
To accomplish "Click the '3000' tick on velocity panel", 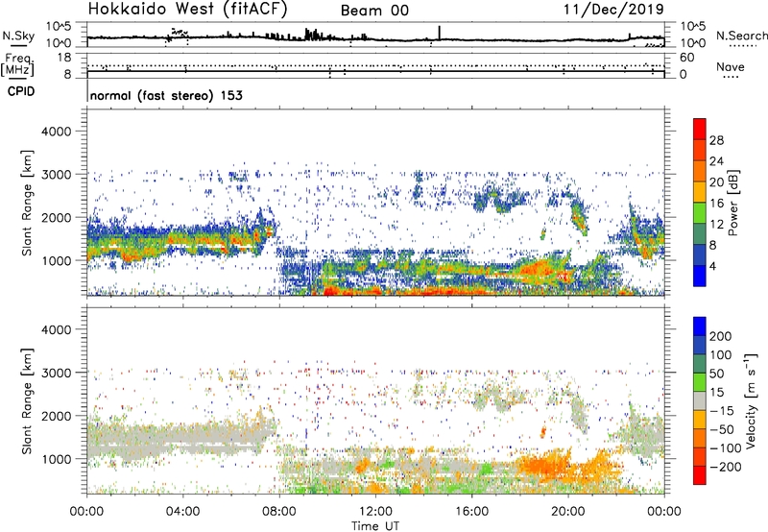I will 57,373.
